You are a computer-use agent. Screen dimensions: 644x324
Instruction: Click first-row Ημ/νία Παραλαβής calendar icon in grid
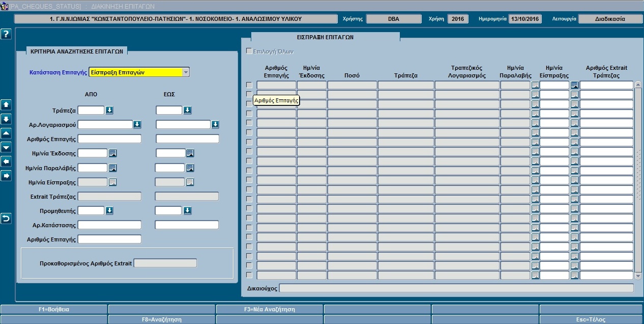point(535,85)
